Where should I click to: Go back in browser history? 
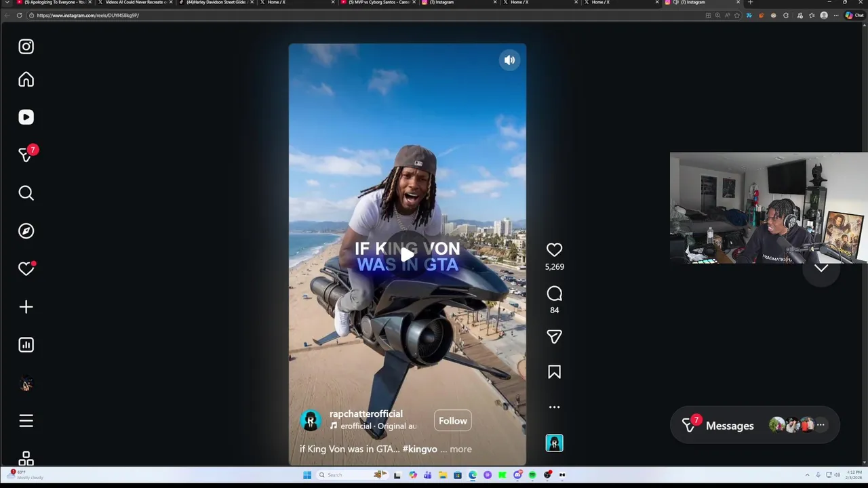[7, 16]
